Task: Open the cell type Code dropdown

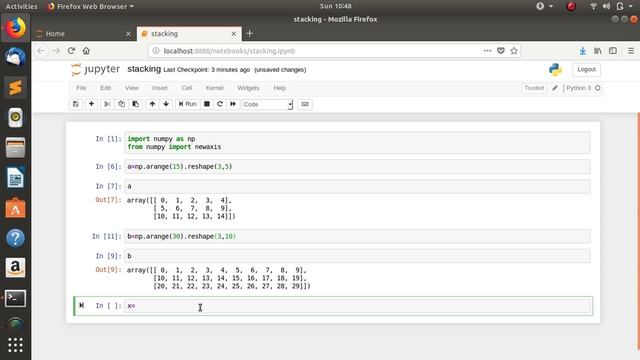Action: [x=267, y=104]
